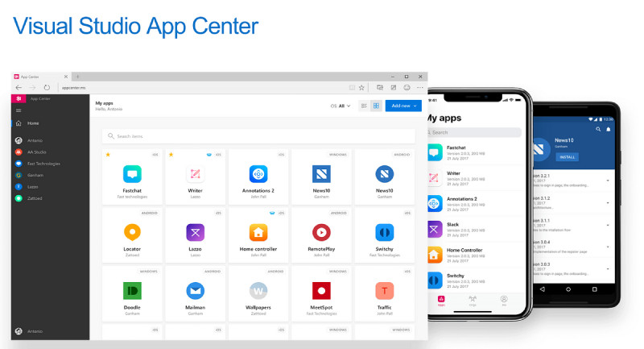
Task: Open the Traffic app tile
Action: 385,293
